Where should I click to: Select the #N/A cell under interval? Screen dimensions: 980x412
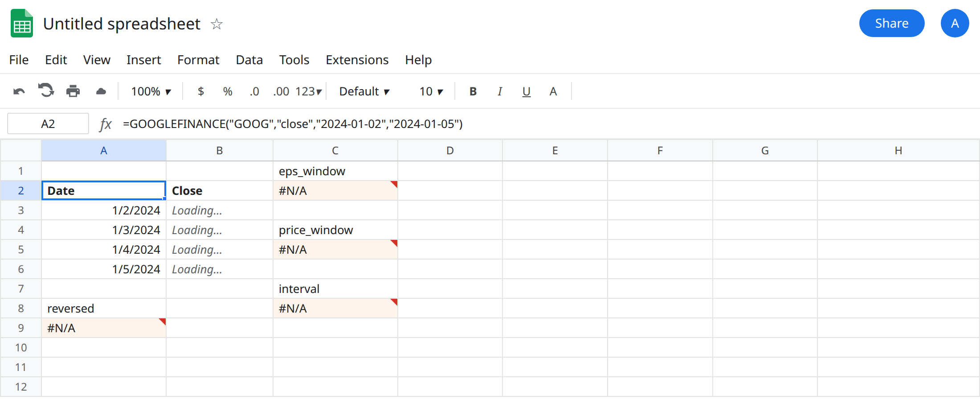335,309
